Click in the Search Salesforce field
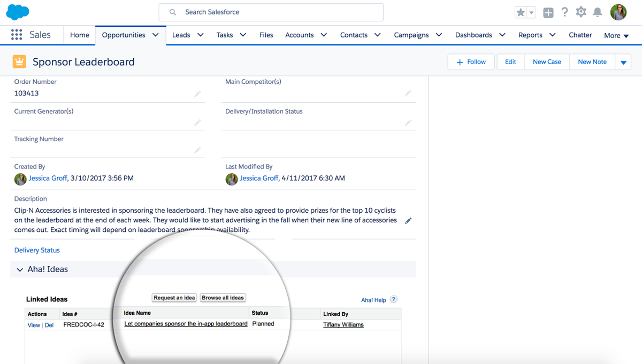This screenshot has width=642, height=364. pos(271,12)
